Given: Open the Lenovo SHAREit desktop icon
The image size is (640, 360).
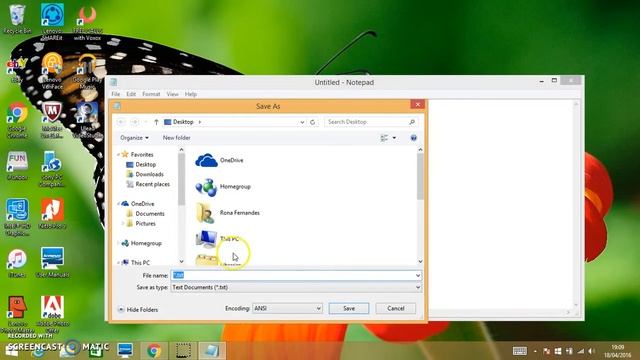Looking at the screenshot, I should (52, 21).
